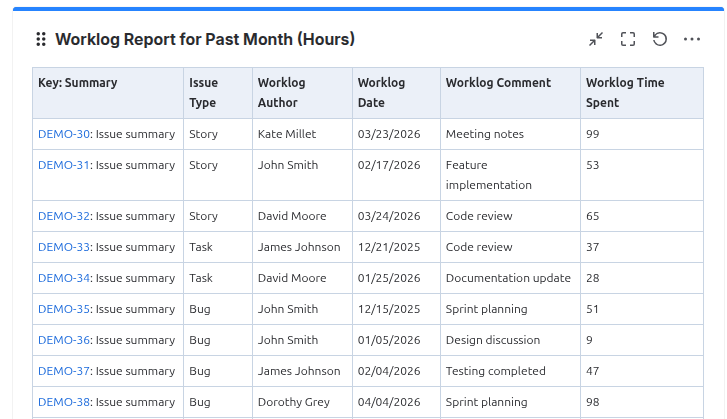
Task: Click the date 03/24/2026
Action: [389, 216]
